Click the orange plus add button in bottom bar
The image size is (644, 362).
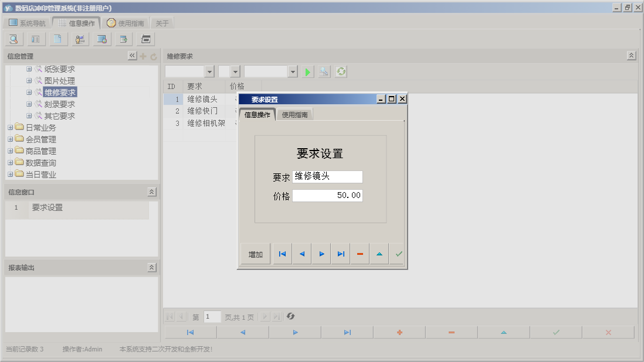[399, 333]
